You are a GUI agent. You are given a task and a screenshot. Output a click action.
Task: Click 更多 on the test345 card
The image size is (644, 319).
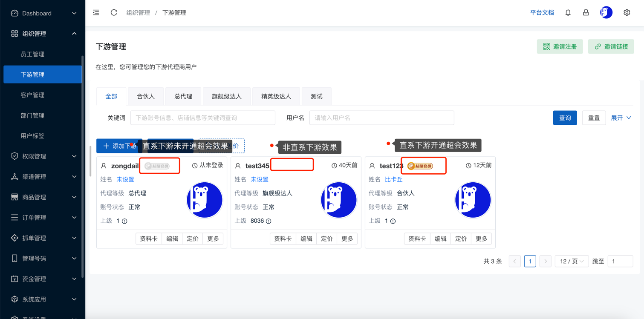pyautogui.click(x=347, y=239)
